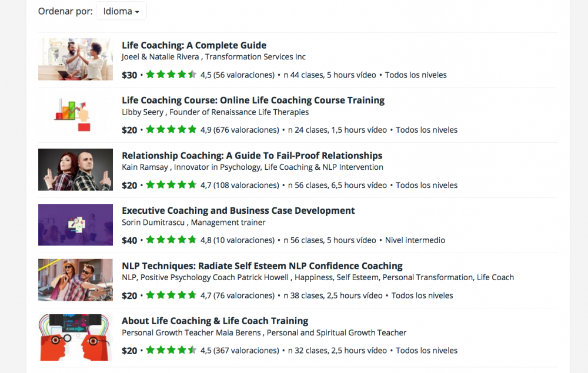
Task: Click the star rating with 76 valoraciones
Action: click(171, 295)
